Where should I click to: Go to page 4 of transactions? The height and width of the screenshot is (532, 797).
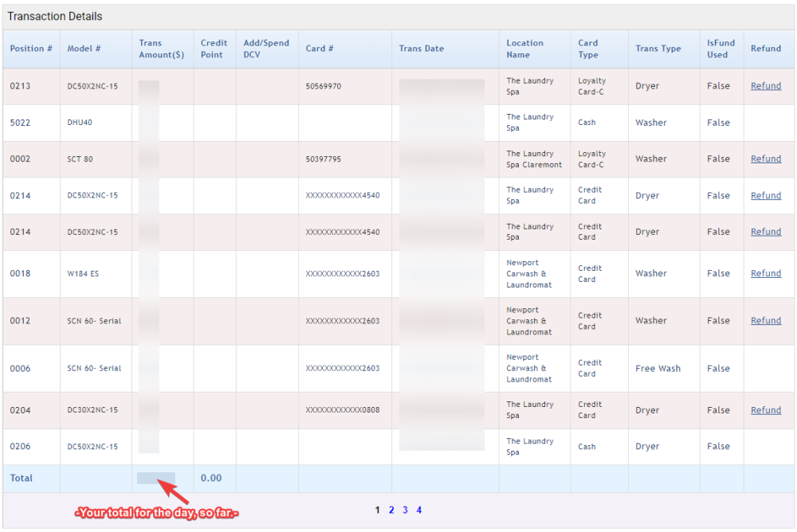419,510
